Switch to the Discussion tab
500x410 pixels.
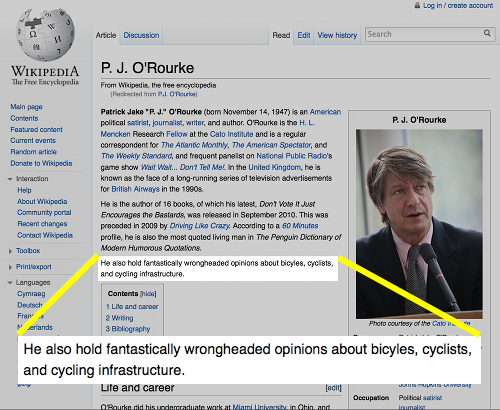coord(141,35)
